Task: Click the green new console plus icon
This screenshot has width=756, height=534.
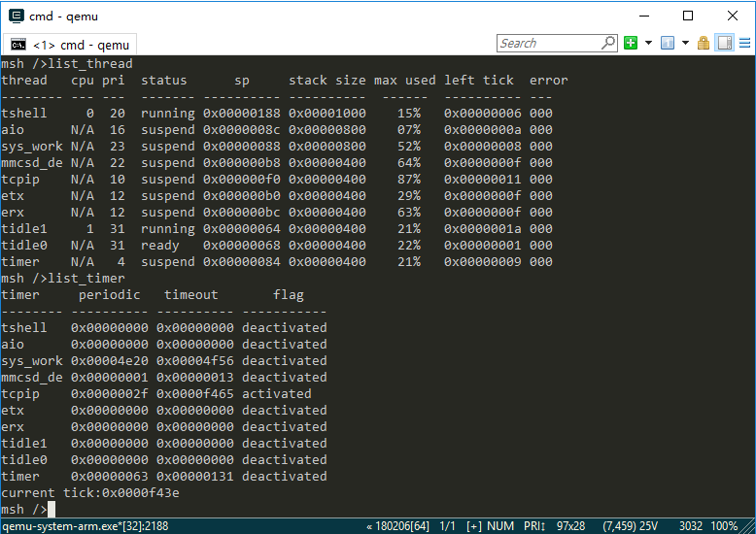Action: pyautogui.click(x=631, y=43)
